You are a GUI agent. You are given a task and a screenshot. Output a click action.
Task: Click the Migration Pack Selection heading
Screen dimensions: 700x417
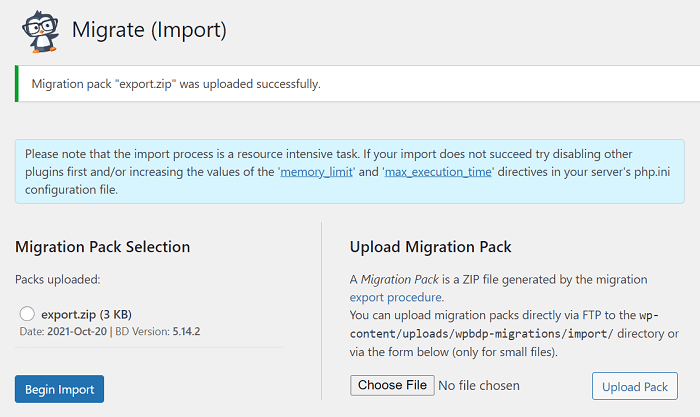pyautogui.click(x=103, y=246)
